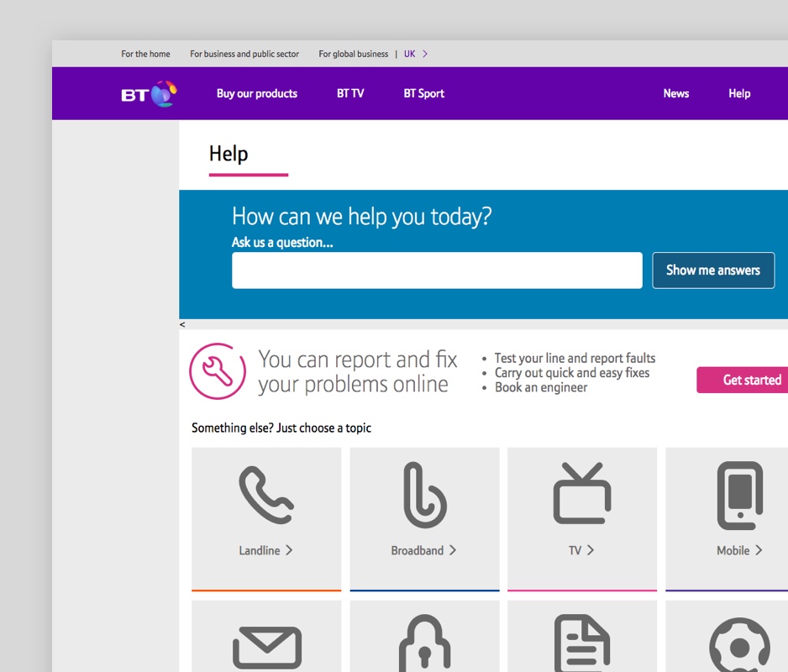Open the Broadband cable icon
The height and width of the screenshot is (672, 788).
424,496
